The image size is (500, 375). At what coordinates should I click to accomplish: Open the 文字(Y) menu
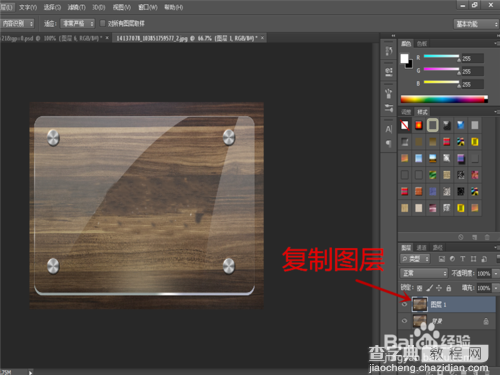(x=28, y=7)
